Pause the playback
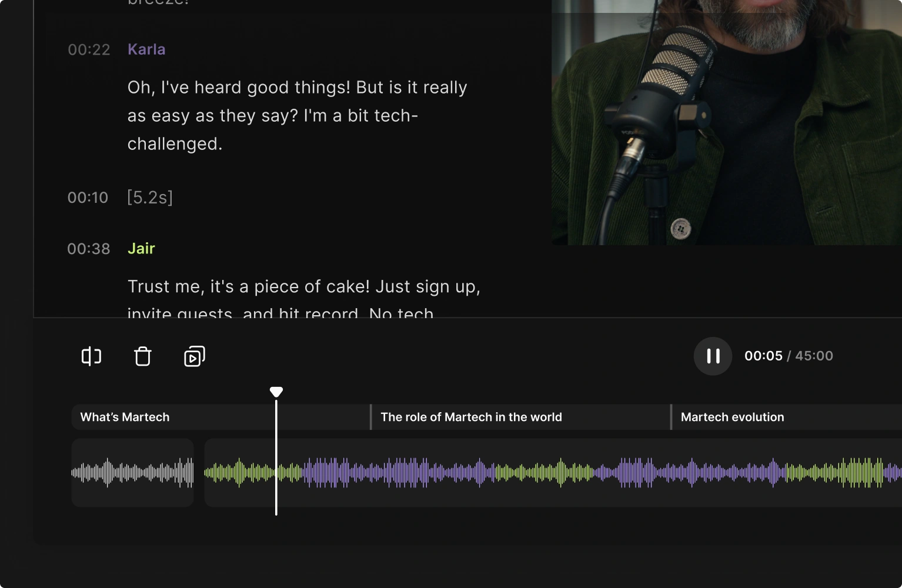 (713, 356)
